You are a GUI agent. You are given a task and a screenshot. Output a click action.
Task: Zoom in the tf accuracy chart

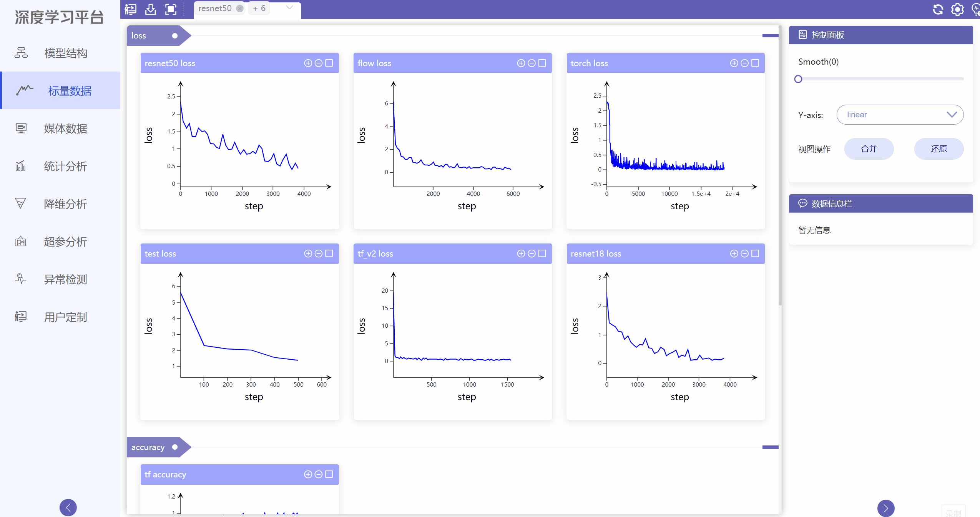pos(308,474)
